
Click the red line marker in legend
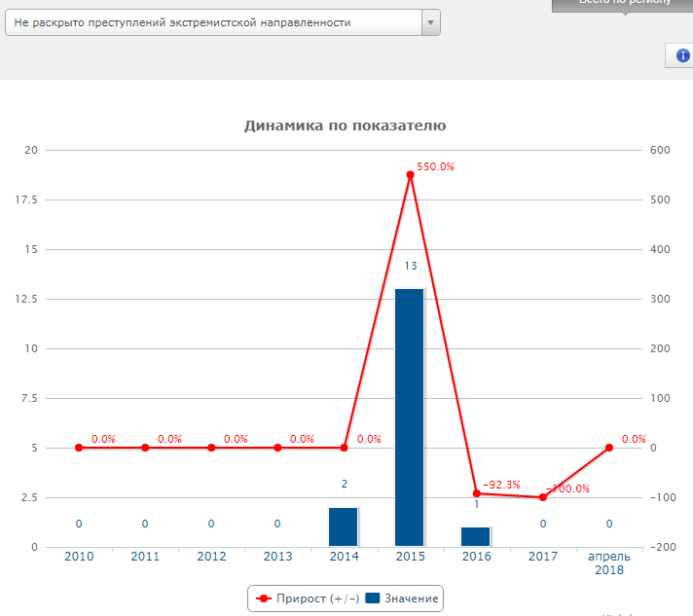[x=264, y=598]
